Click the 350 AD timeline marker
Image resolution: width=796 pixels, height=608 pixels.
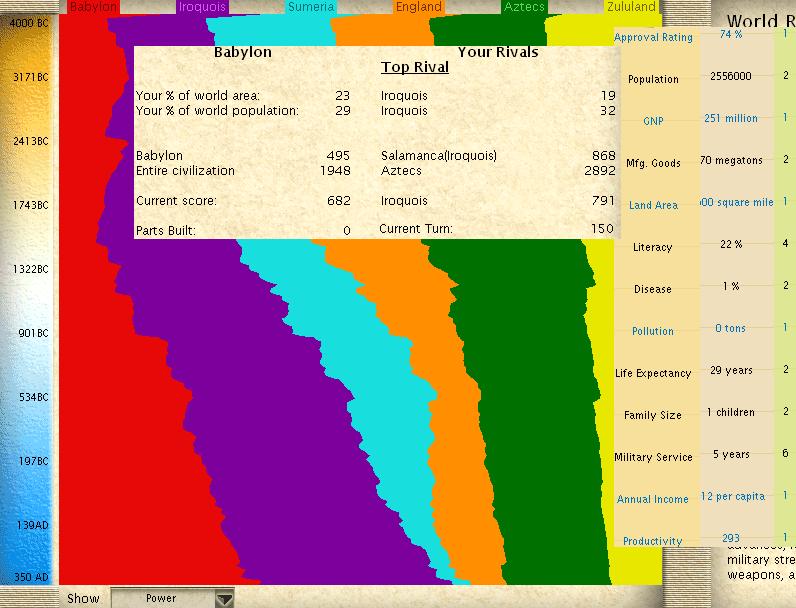[x=28, y=577]
